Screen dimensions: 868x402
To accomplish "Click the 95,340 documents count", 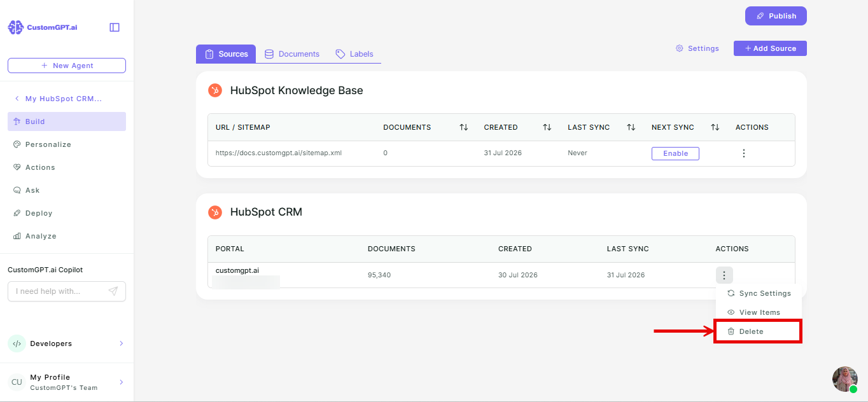I will [x=379, y=275].
